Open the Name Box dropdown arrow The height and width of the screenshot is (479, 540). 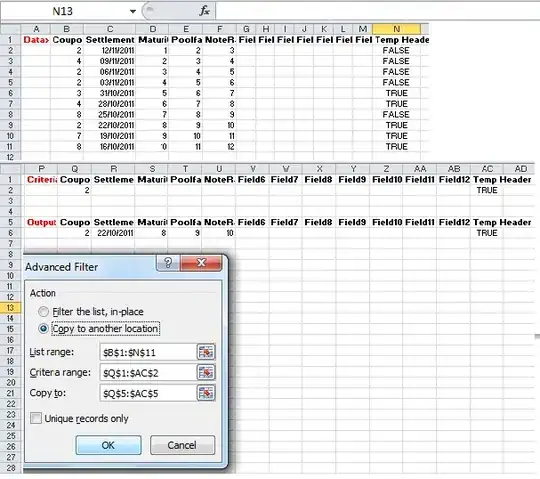point(133,11)
